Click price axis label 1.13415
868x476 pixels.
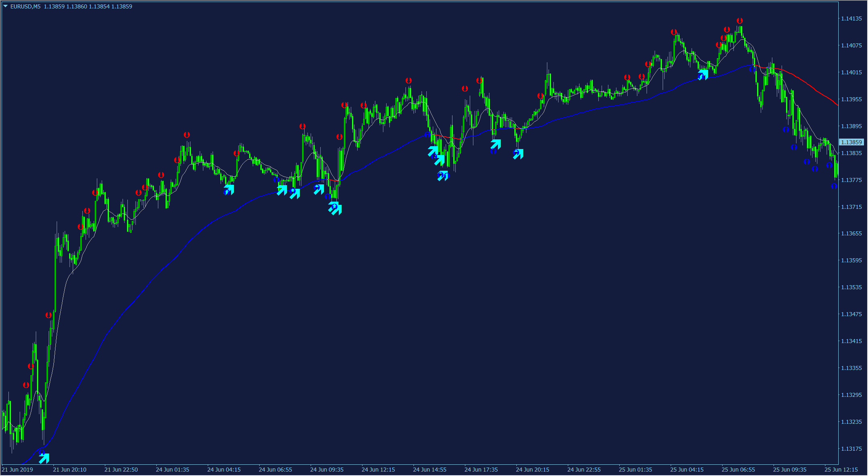pyautogui.click(x=852, y=341)
